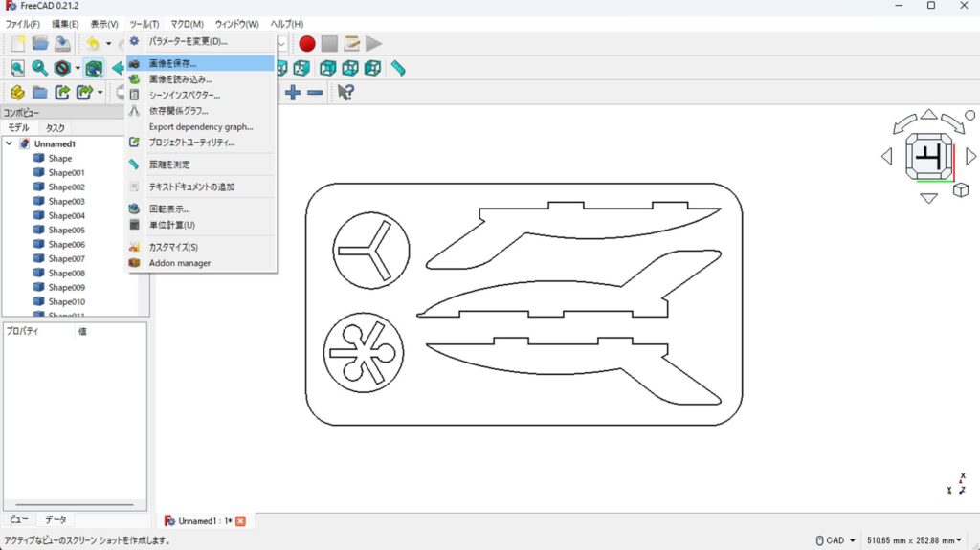
Task: Switch to the ビュー property tab
Action: point(19,519)
